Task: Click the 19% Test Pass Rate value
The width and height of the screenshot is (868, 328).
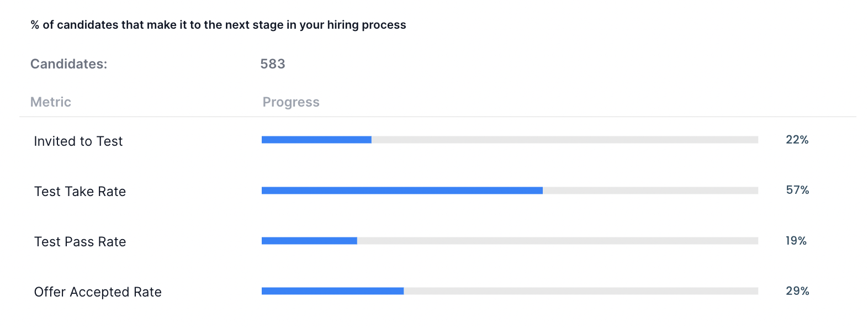Action: tap(796, 241)
